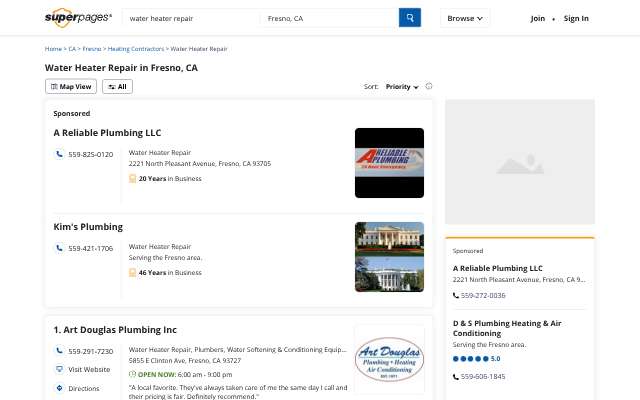The image size is (640, 400).
Task: Click Art Douglas categories text line
Action: coord(237,349)
